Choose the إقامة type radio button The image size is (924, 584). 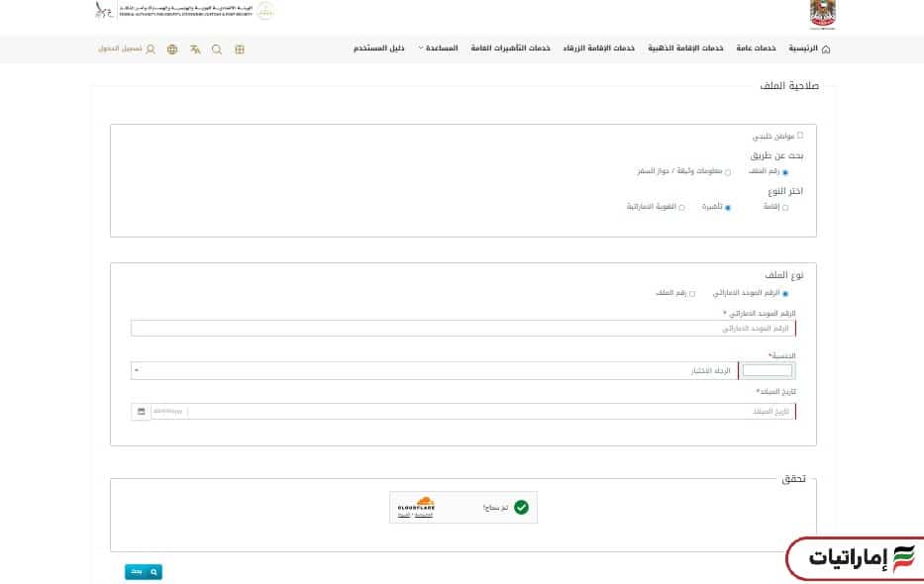pos(785,208)
